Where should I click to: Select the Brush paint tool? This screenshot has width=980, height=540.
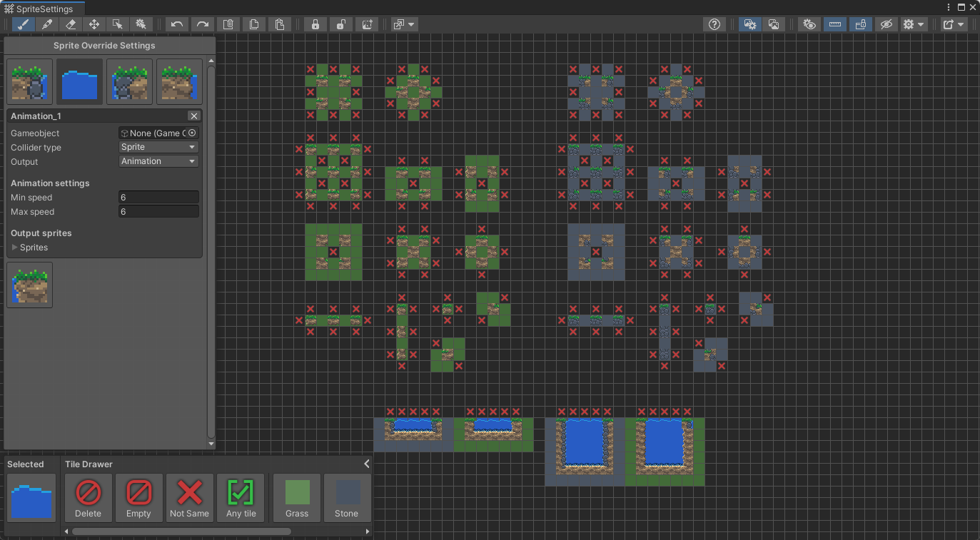(24, 24)
